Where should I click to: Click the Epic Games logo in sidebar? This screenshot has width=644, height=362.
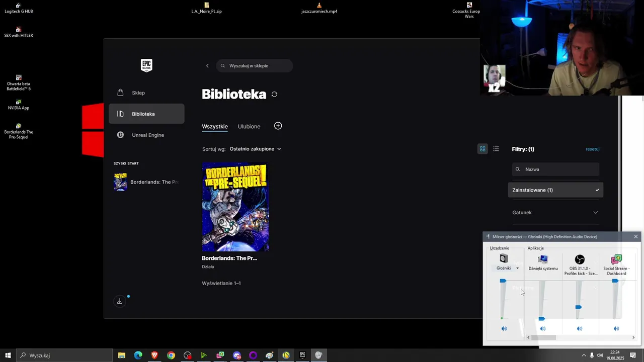click(x=146, y=65)
